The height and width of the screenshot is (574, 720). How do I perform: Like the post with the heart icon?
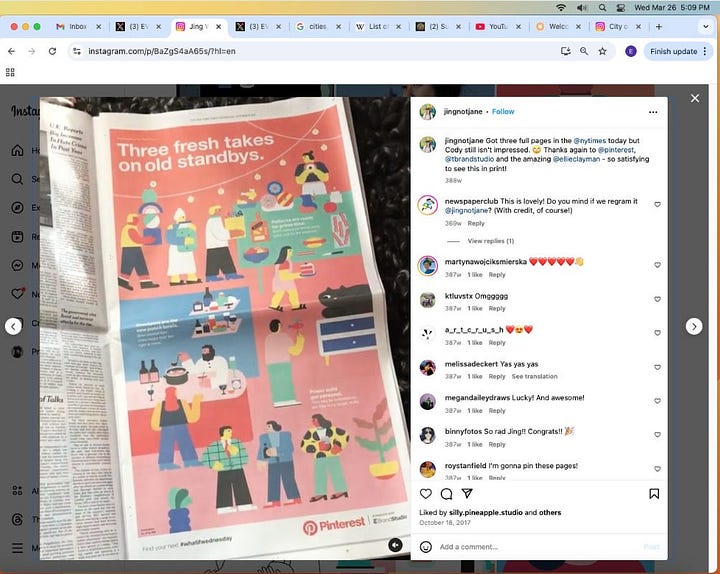426,494
